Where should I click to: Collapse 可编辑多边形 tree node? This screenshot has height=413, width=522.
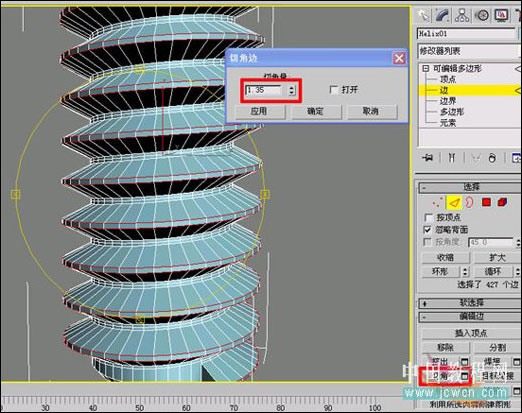pyautogui.click(x=425, y=69)
